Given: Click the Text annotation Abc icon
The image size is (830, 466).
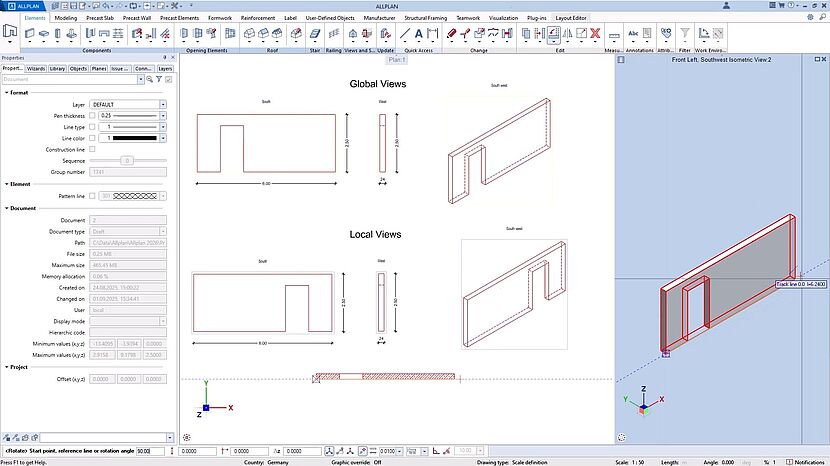Looking at the screenshot, I should click(x=633, y=35).
